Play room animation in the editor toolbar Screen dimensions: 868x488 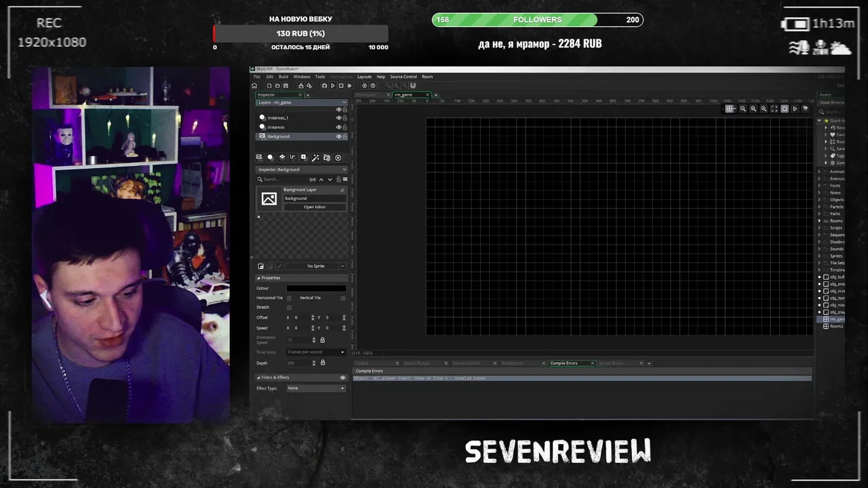click(795, 108)
